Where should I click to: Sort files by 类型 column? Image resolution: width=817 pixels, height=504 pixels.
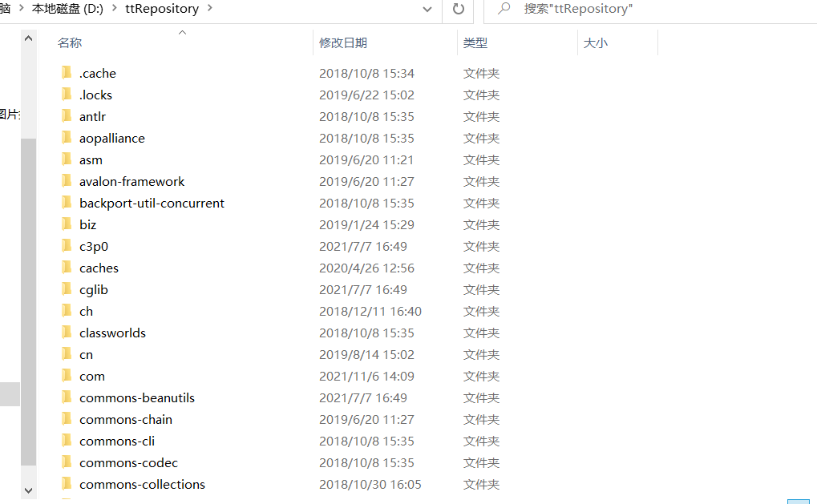[x=475, y=42]
